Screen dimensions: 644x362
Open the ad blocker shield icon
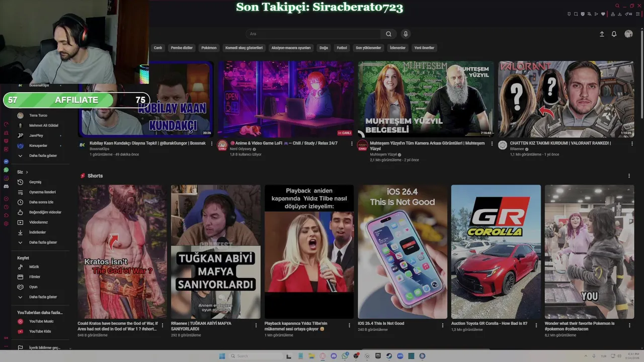(583, 14)
